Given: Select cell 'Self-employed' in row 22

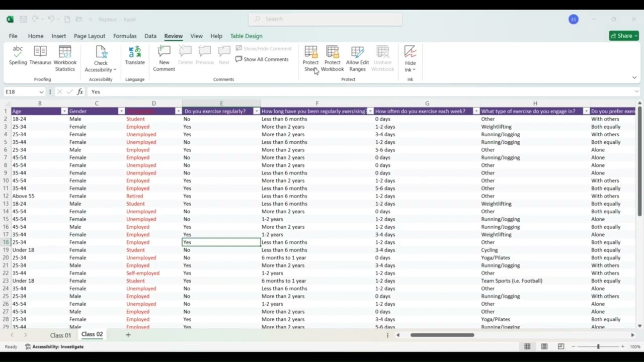Looking at the screenshot, I should 154,273.
